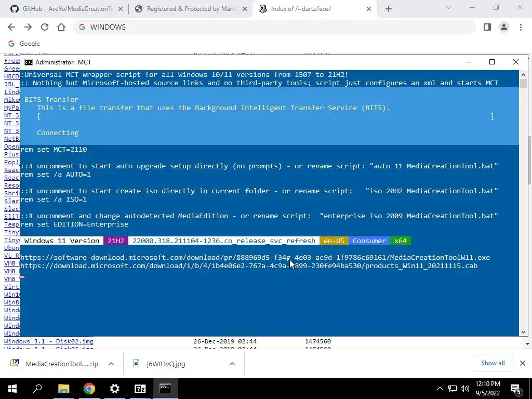Open the volume tray icon

(x=465, y=389)
